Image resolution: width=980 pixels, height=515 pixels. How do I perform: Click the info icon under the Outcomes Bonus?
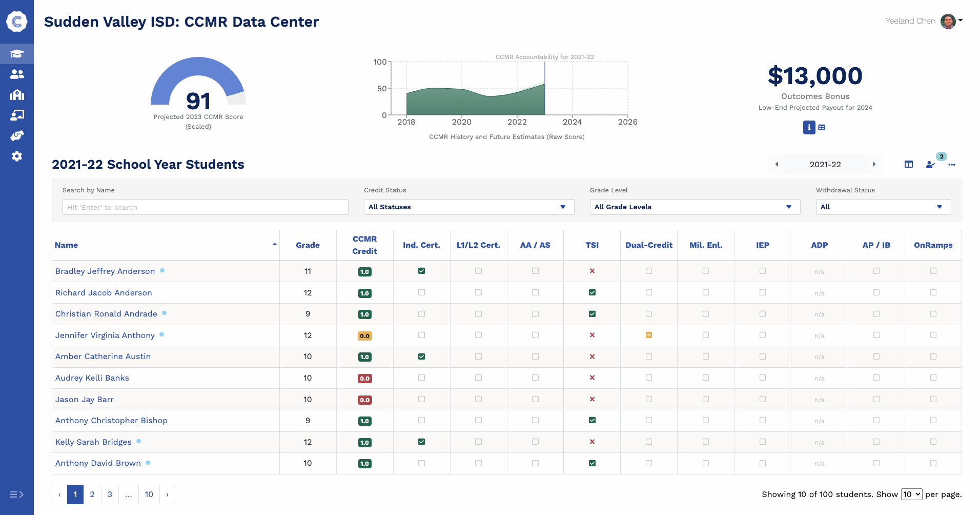(x=809, y=127)
